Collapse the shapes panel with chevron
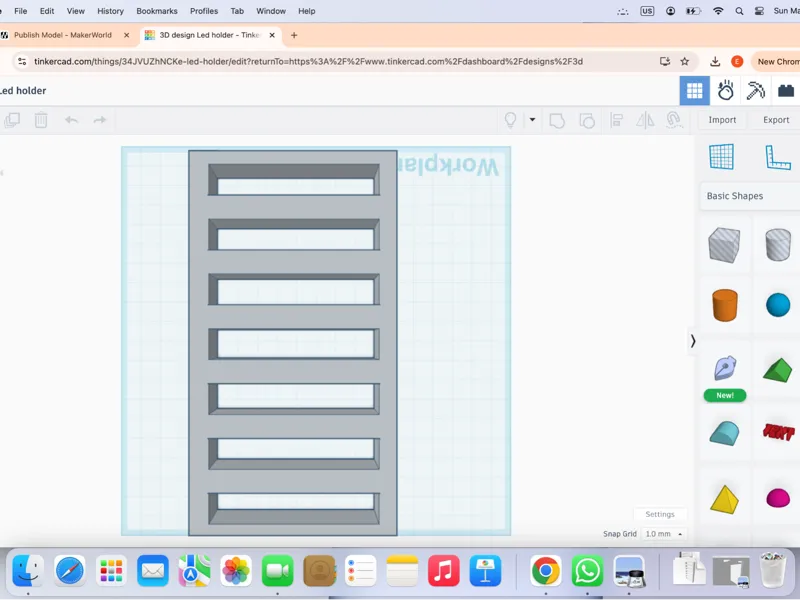800x600 pixels. [x=692, y=341]
